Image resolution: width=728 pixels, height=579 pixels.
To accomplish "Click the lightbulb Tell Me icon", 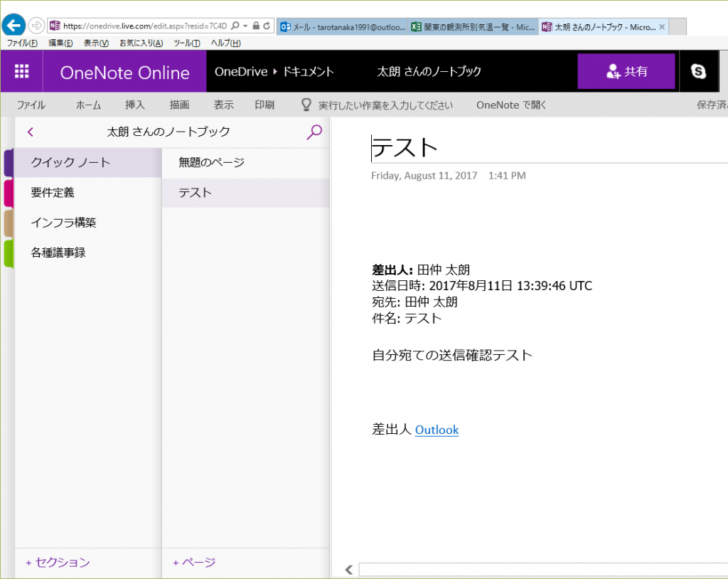I will pos(306,105).
